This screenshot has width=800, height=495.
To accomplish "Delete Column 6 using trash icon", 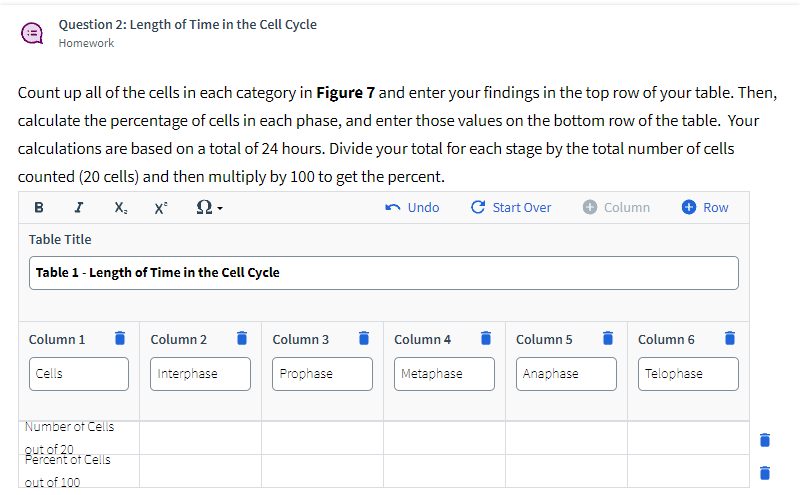I will [x=729, y=340].
